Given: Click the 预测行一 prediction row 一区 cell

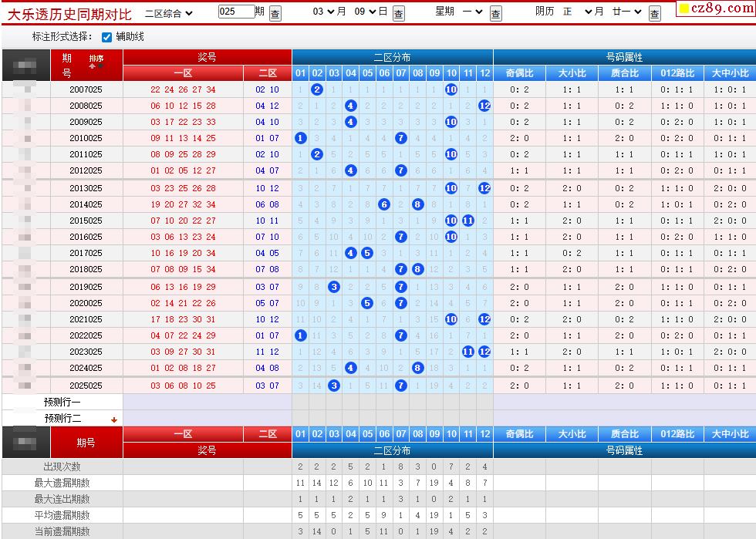Looking at the screenshot, I should (x=183, y=402).
